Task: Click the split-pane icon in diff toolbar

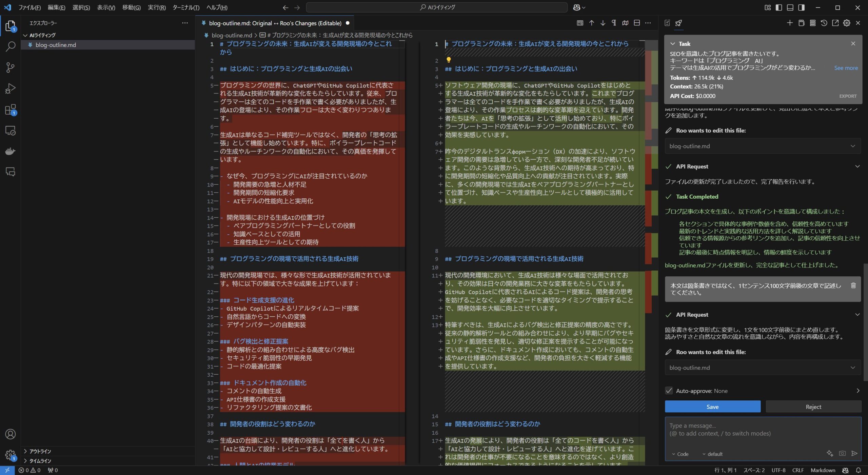Action: click(x=636, y=23)
